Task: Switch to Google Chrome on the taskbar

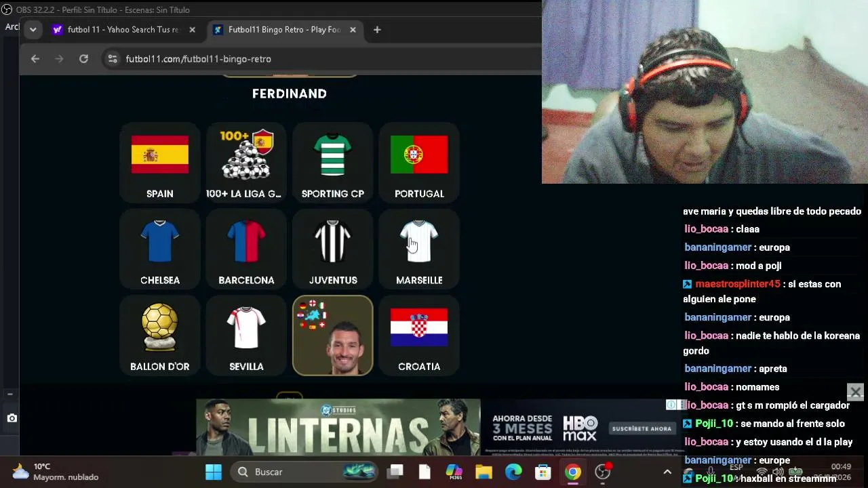Action: pyautogui.click(x=573, y=472)
